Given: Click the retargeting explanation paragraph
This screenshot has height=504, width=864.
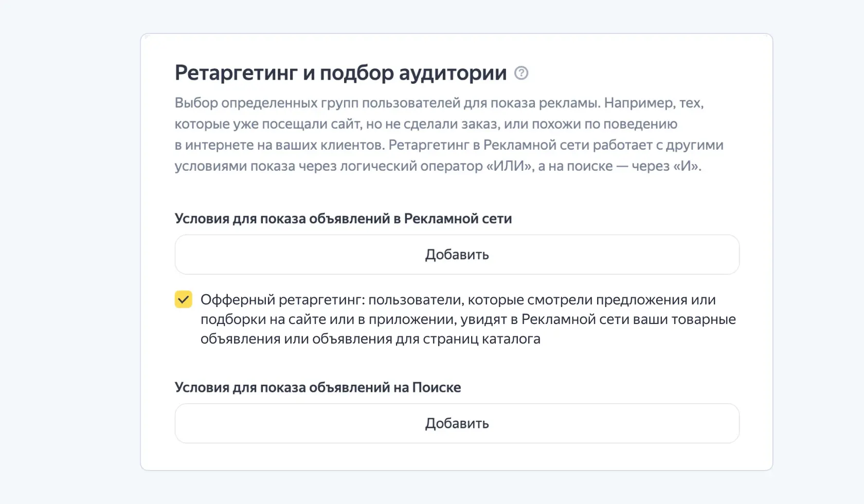Looking at the screenshot, I should 447,134.
